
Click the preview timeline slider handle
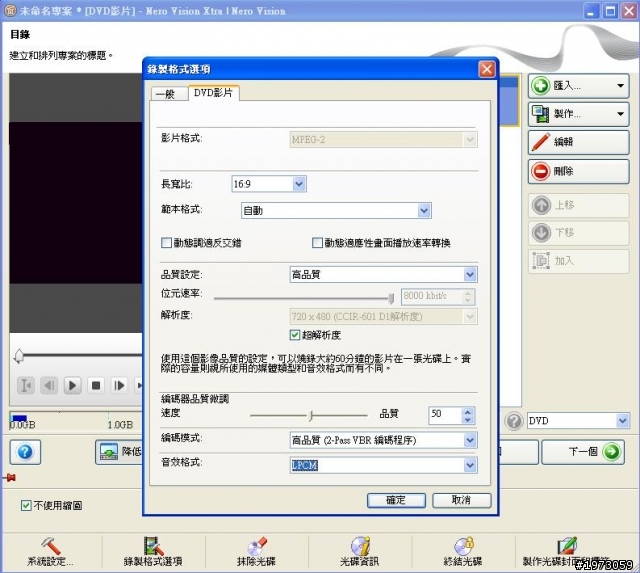tap(19, 356)
